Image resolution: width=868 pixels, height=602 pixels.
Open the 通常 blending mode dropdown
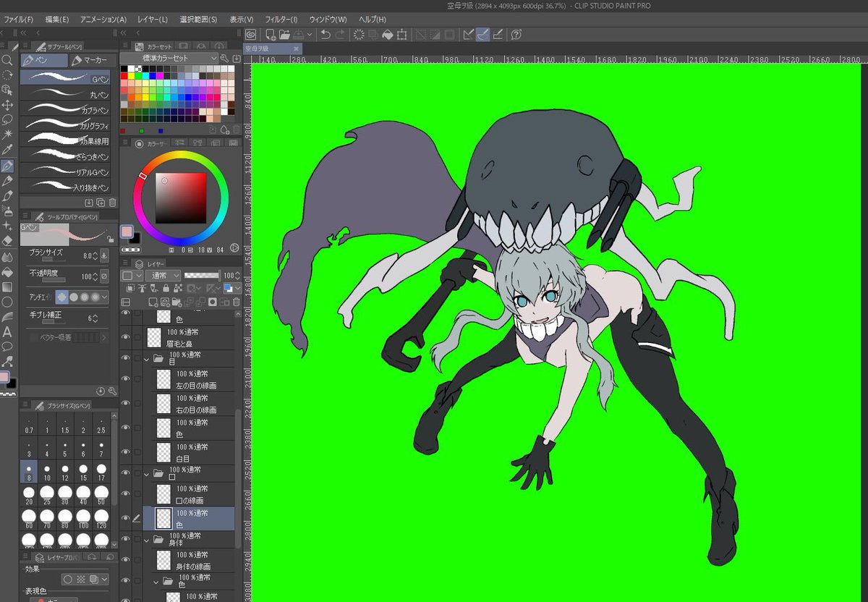(x=163, y=276)
